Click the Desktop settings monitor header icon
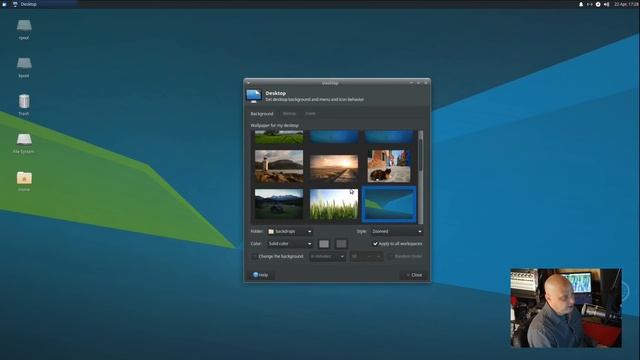This screenshot has width=640, height=360. [x=253, y=96]
